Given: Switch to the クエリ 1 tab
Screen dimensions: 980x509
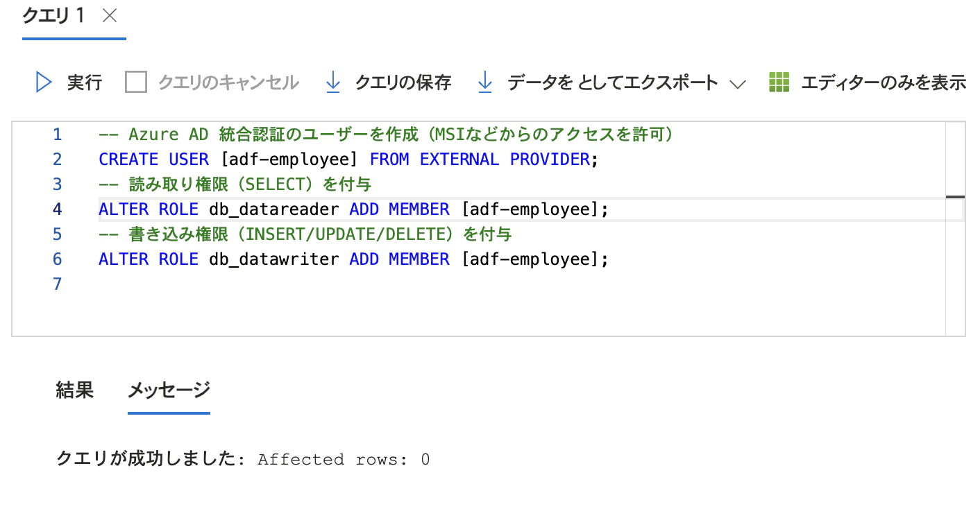Looking at the screenshot, I should pyautogui.click(x=54, y=16).
